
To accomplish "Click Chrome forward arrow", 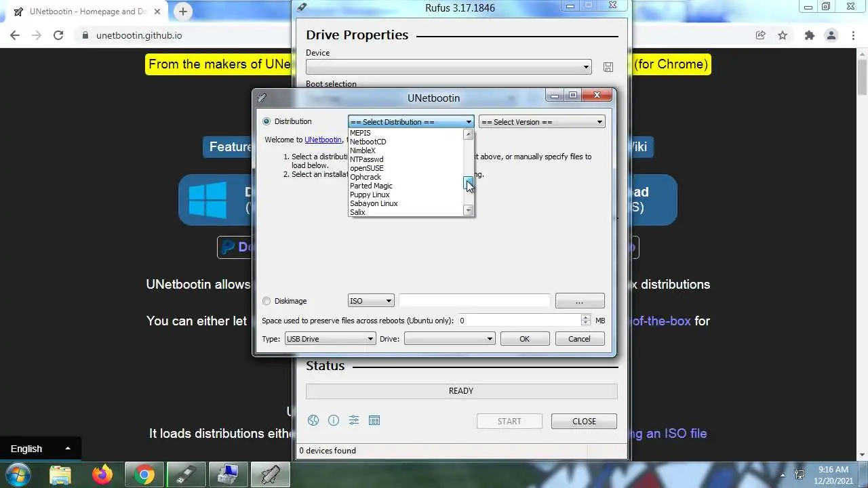I will tap(37, 35).
